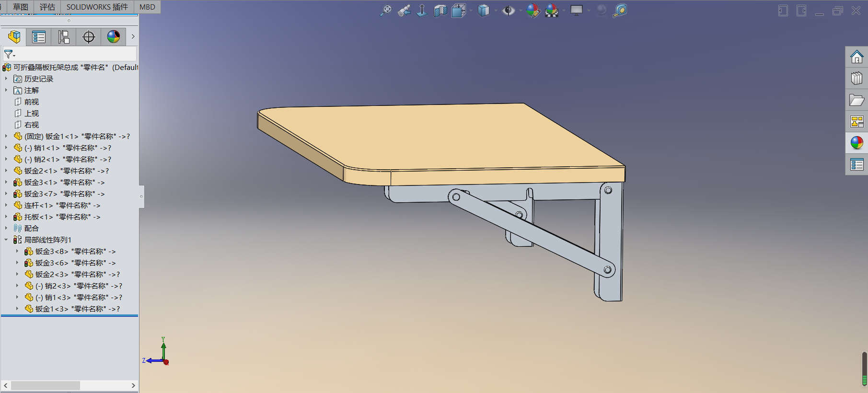Screen dimensions: 868x393
Task: Select component 钣金3<1>
Action: pyautogui.click(x=59, y=182)
